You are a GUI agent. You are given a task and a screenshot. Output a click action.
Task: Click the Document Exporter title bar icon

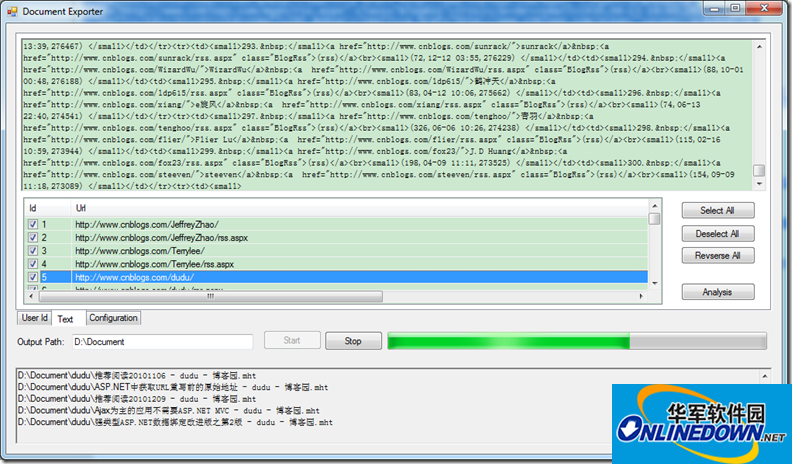coord(12,11)
